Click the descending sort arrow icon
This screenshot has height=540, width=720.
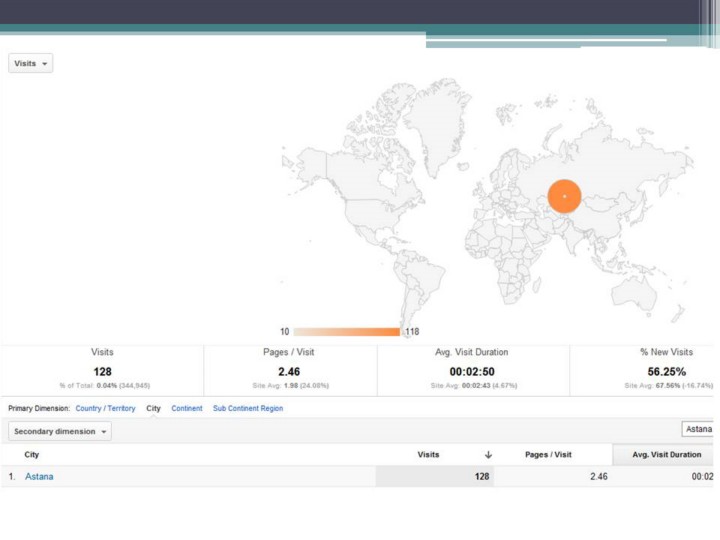[487, 455]
